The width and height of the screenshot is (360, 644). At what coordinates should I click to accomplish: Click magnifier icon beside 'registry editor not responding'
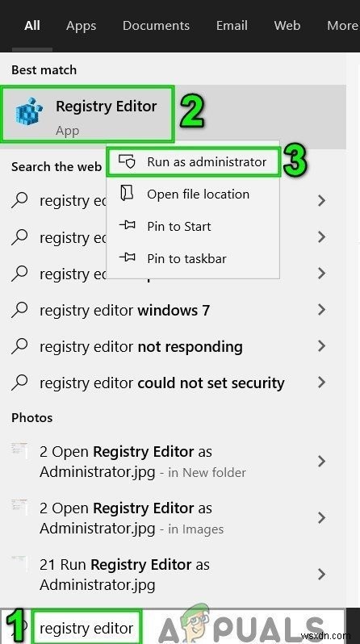pos(19,346)
